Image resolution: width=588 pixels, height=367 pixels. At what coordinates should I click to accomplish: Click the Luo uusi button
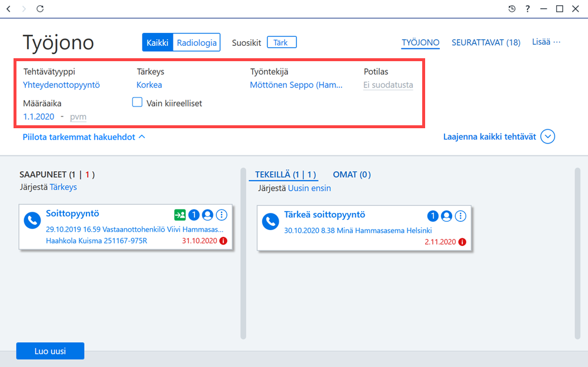tap(50, 351)
